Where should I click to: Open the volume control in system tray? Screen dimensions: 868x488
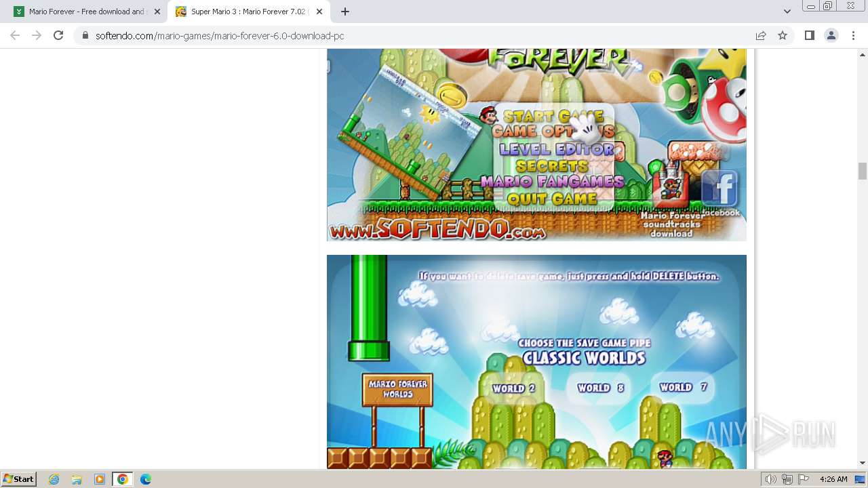(x=770, y=479)
